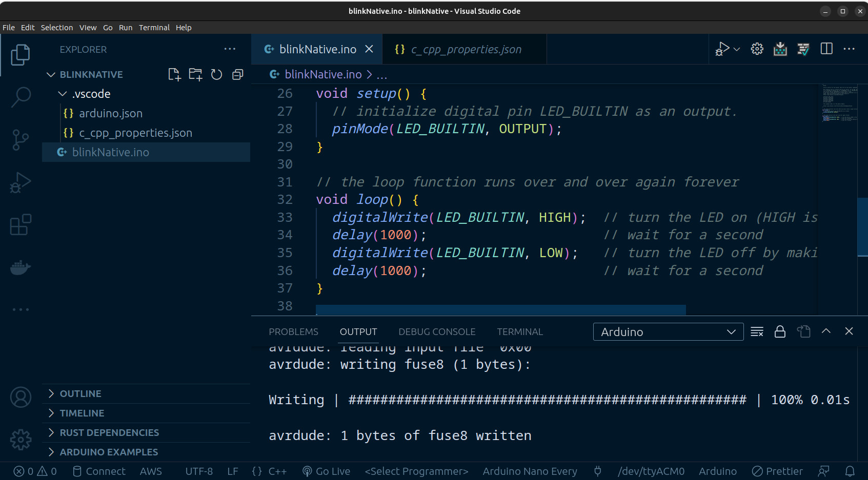Open the output log in an editor
Screen dimensions: 868x480
pyautogui.click(x=803, y=332)
